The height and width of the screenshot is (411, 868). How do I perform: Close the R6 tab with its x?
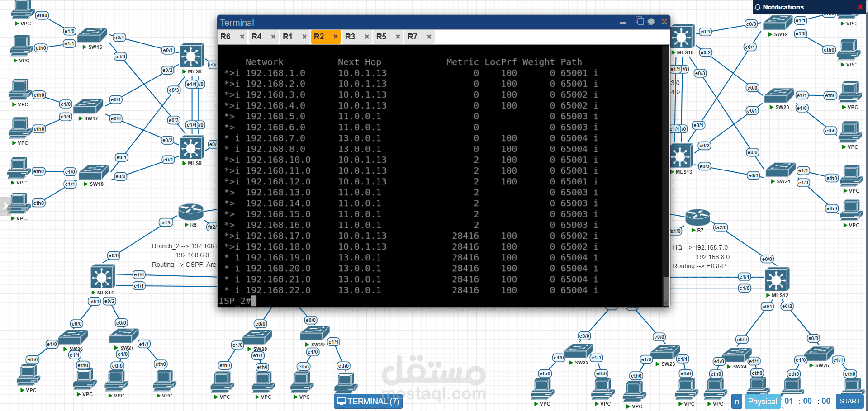click(242, 37)
